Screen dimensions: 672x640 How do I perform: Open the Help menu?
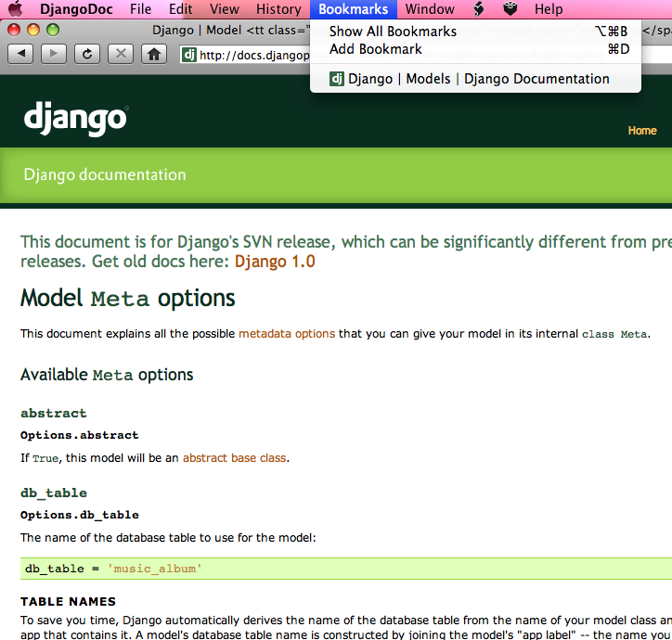(549, 9)
